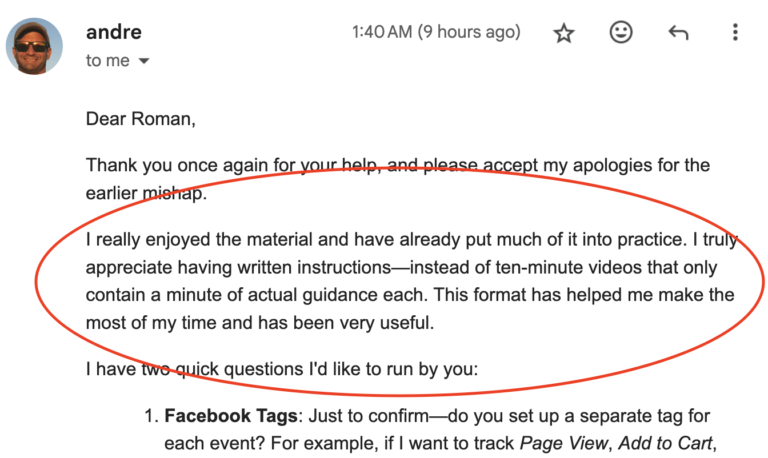The image size is (768, 458).
Task: Click andre's profile picture
Action: tap(36, 46)
